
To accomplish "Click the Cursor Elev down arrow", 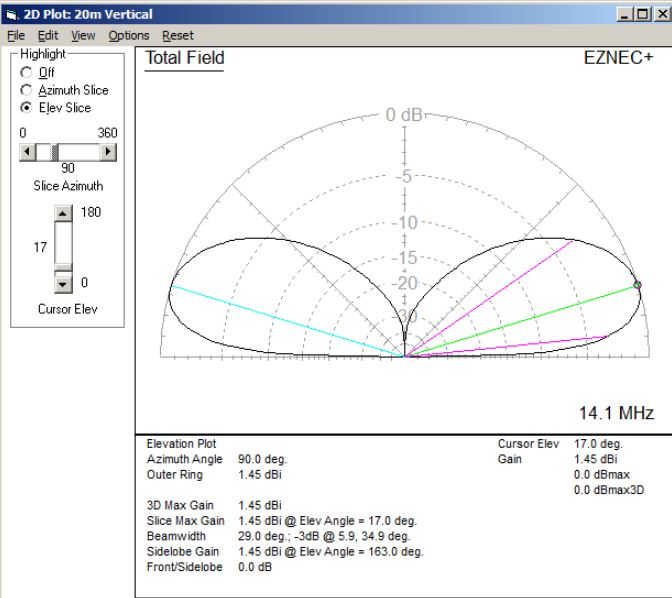I will coord(63,284).
